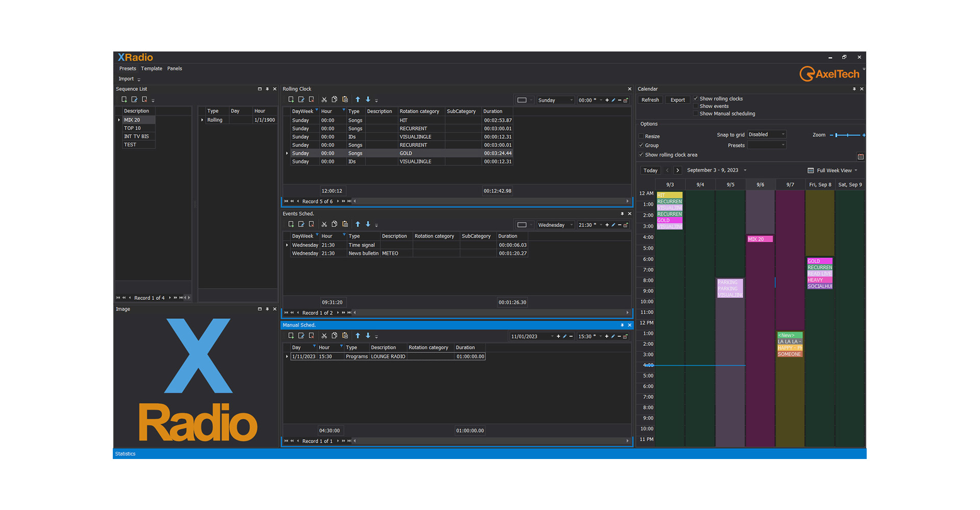Click the calendar icon below Zoom slider

tap(861, 157)
